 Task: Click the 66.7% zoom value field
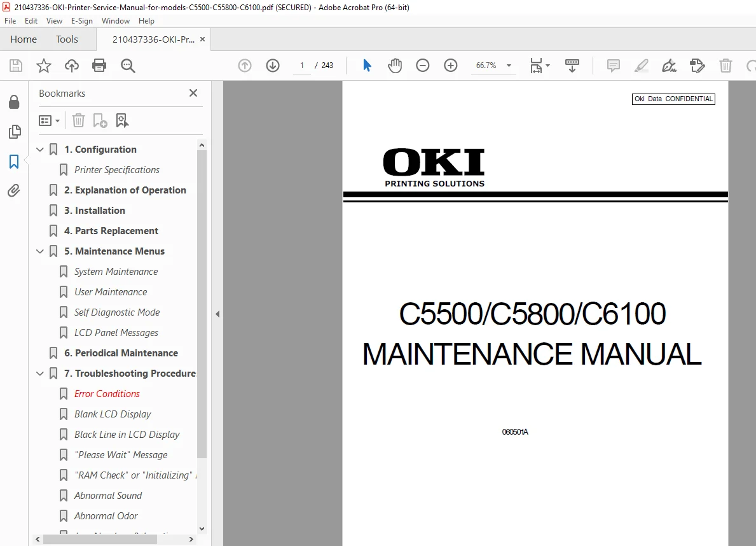pyautogui.click(x=486, y=65)
